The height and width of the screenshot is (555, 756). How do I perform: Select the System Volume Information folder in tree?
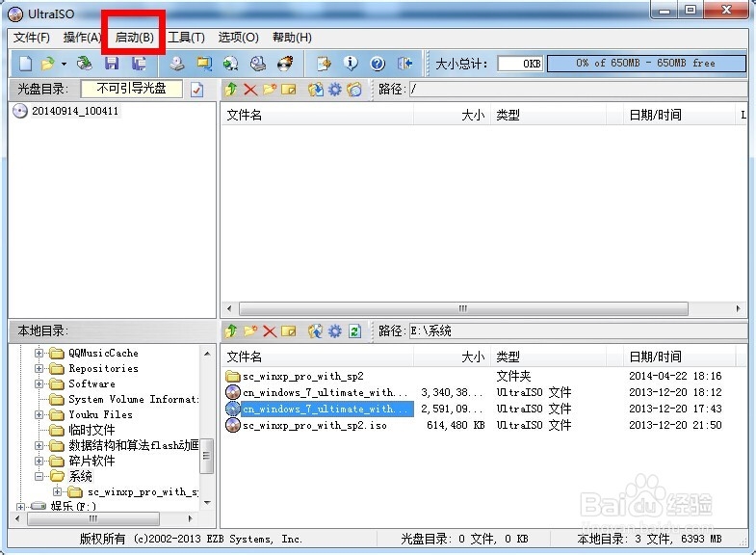pyautogui.click(x=134, y=399)
